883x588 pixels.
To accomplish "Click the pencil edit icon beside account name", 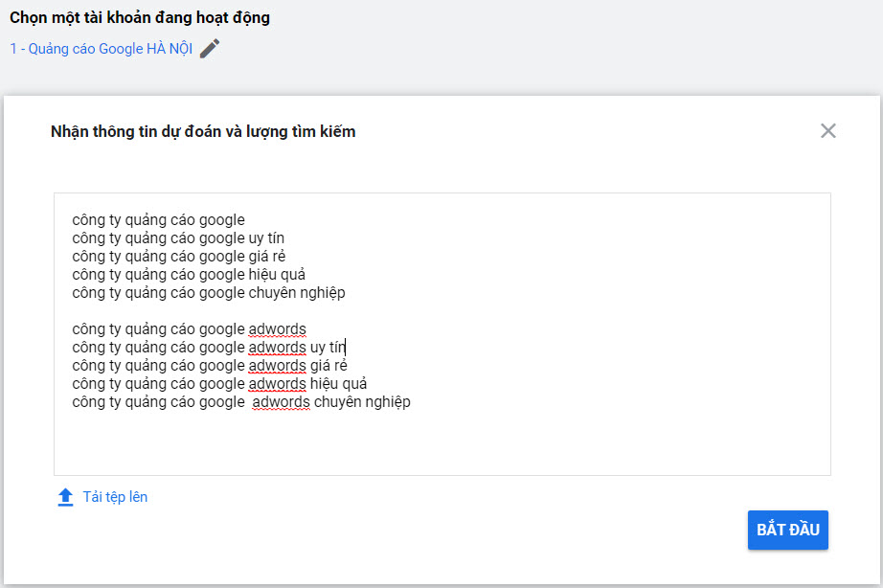I will click(x=210, y=49).
